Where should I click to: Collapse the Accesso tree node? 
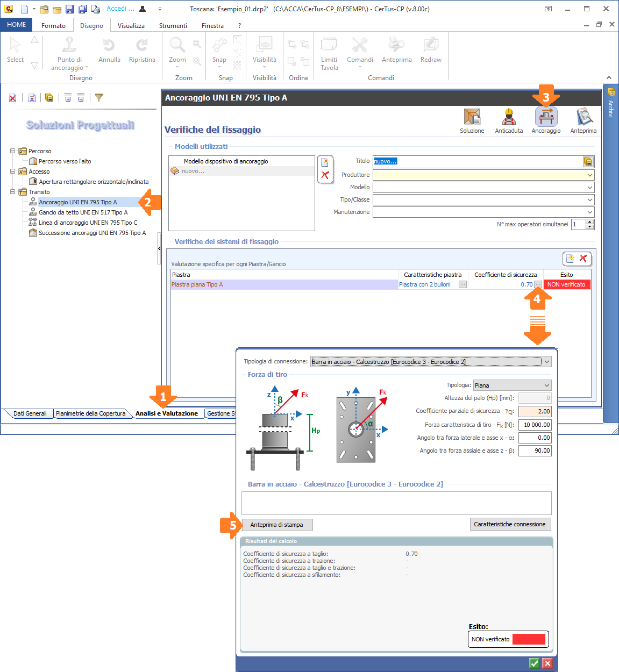pyautogui.click(x=13, y=171)
